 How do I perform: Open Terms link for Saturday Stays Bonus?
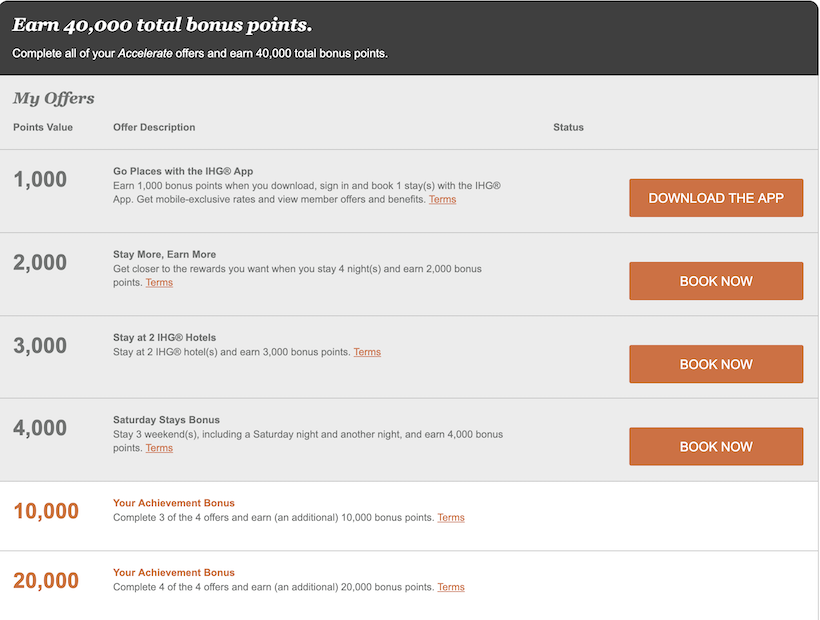click(159, 448)
